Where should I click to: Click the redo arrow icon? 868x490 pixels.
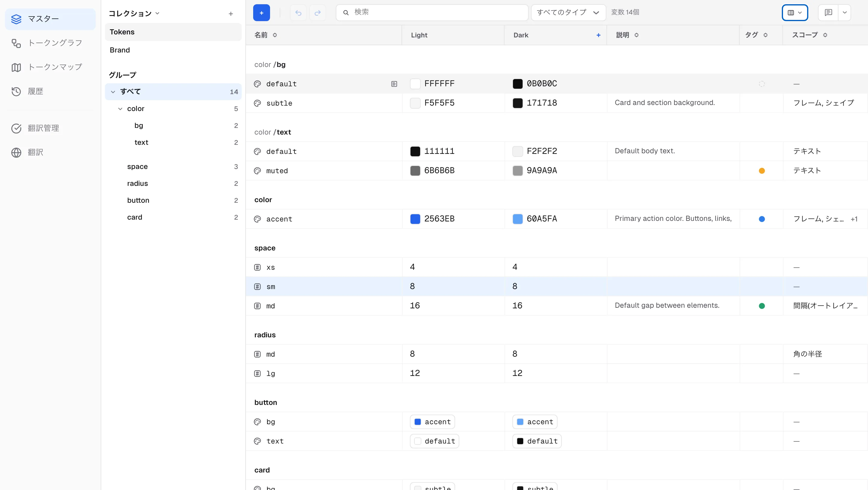317,13
